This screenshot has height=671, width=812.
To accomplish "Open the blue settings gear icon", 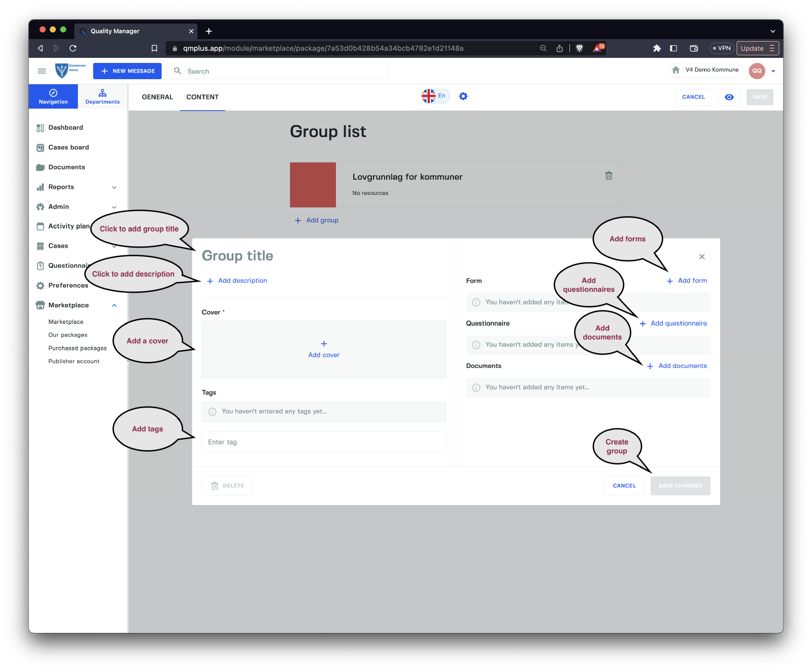I will click(x=463, y=96).
